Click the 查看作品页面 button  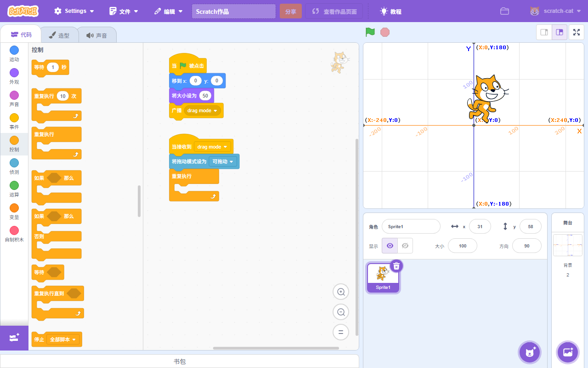coord(334,11)
